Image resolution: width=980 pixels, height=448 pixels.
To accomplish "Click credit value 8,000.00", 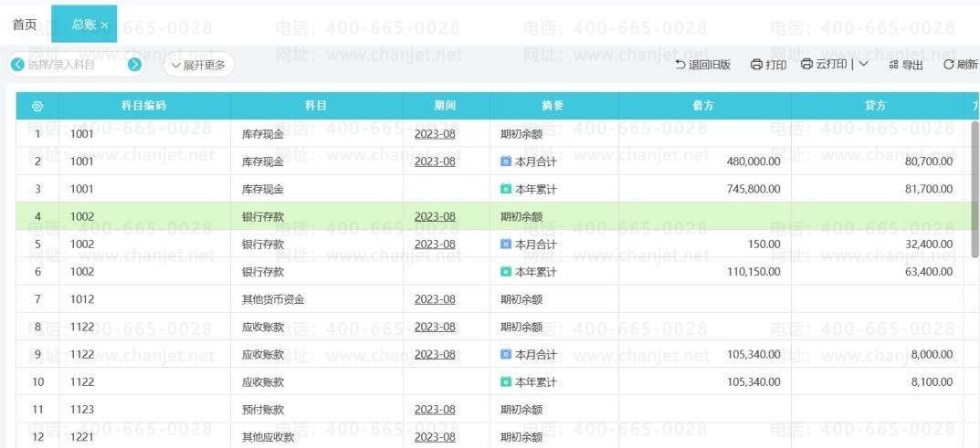I will click(x=932, y=354).
